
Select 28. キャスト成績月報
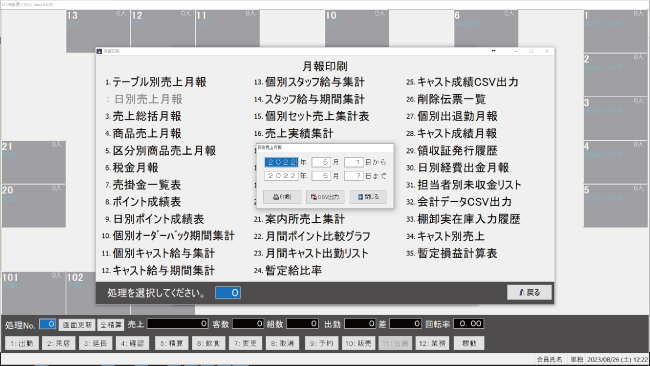[452, 133]
